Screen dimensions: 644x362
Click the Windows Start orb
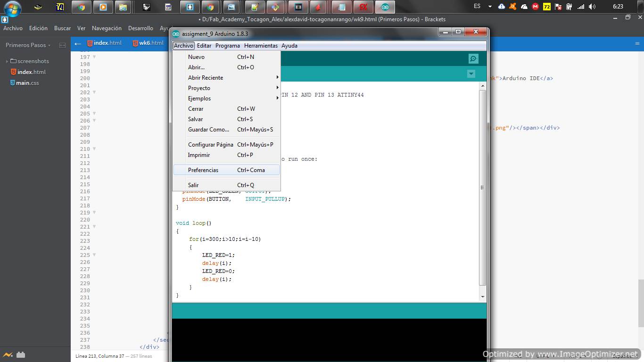point(12,8)
